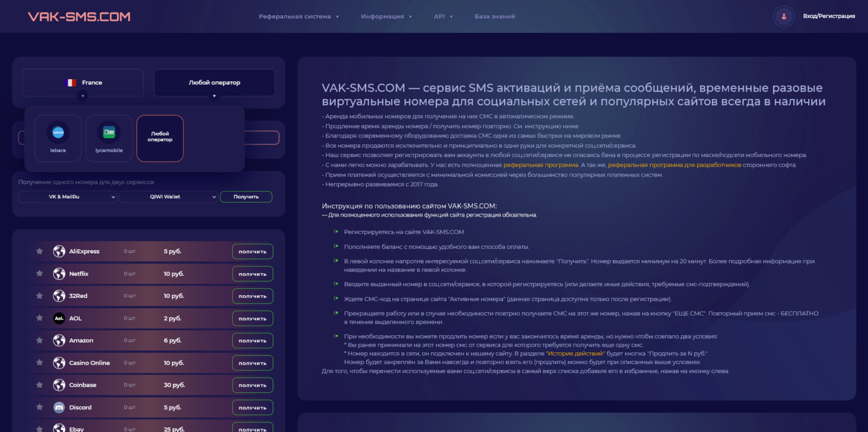Click the VAK-SMS.COM logo
Screen dimensions: 868x432
[79, 16]
